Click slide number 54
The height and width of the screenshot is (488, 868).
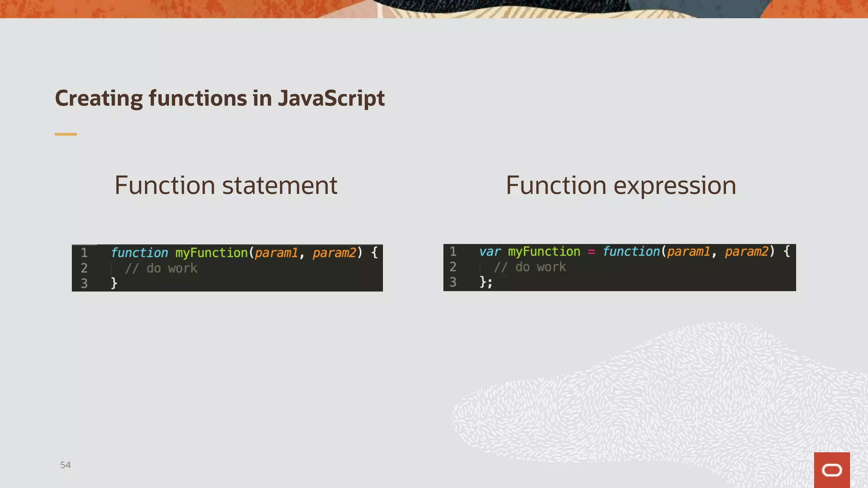(x=65, y=465)
